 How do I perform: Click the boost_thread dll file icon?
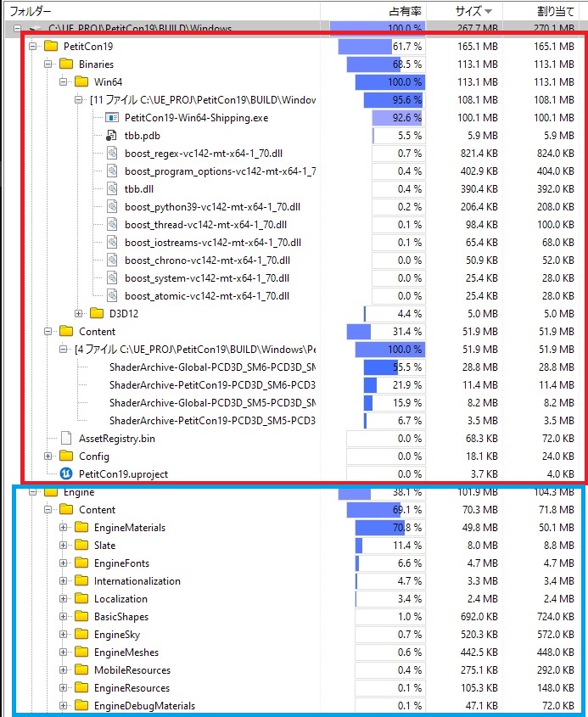click(112, 225)
